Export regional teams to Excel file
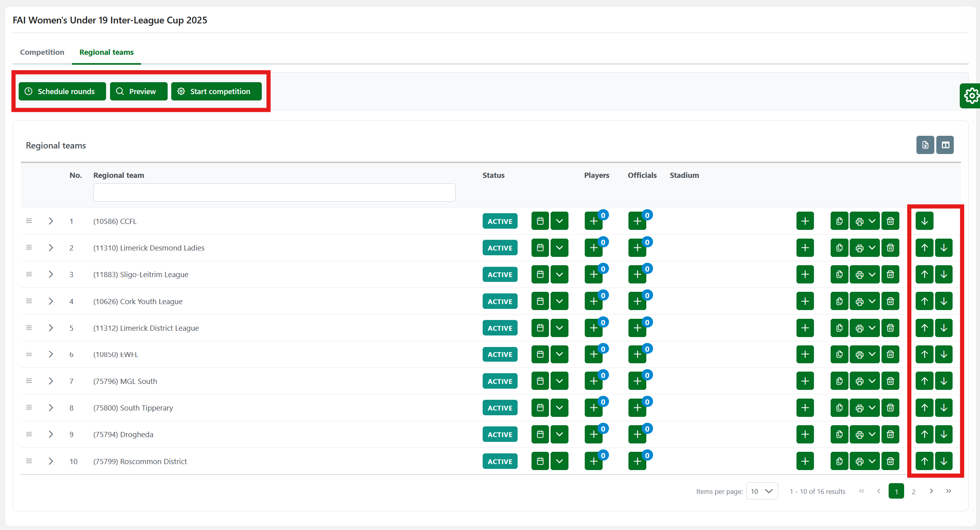Screen dimensions: 980x530 click(925, 145)
